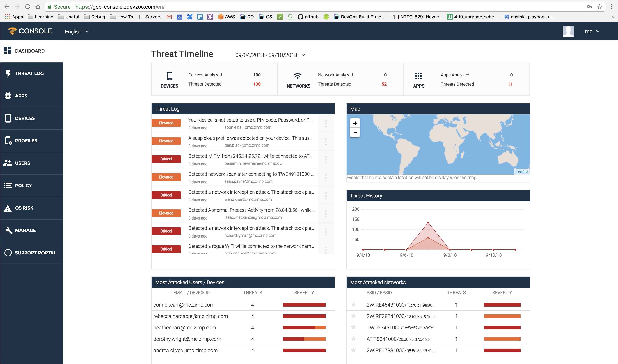Open options menu for sophie.ball threat entry
This screenshot has height=364, width=618.
pos(326,124)
